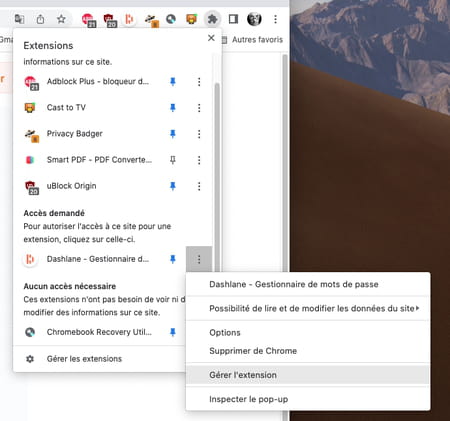
Task: Click the Privacy Badger extension row icon
Action: (x=32, y=135)
